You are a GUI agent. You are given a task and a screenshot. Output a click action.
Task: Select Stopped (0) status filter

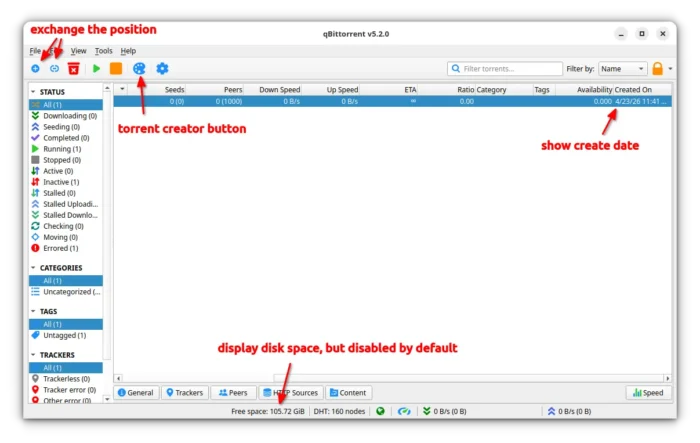click(66, 160)
